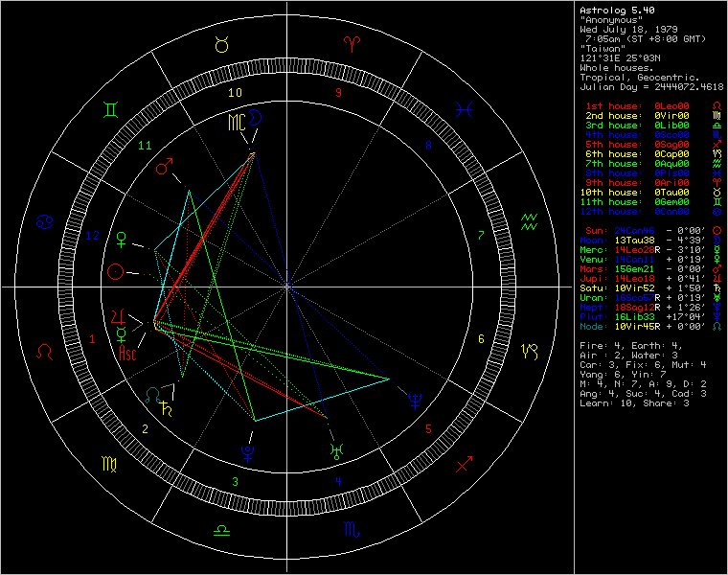This screenshot has height=575, width=728.
Task: Select the Libra glyph at the chart bottom
Action: click(x=222, y=530)
